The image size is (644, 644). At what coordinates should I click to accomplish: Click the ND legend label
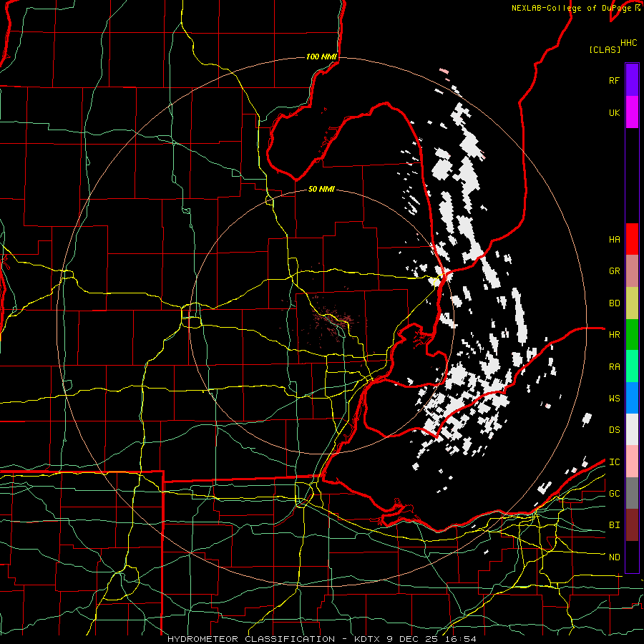(614, 557)
